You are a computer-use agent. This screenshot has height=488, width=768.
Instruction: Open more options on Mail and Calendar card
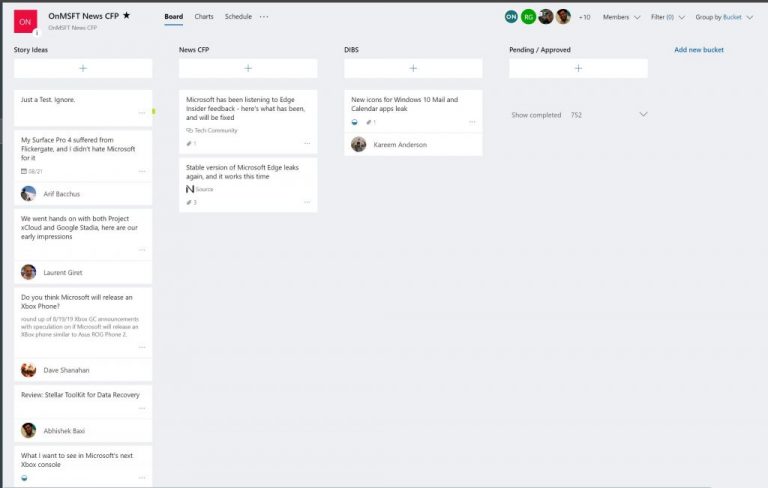(472, 122)
